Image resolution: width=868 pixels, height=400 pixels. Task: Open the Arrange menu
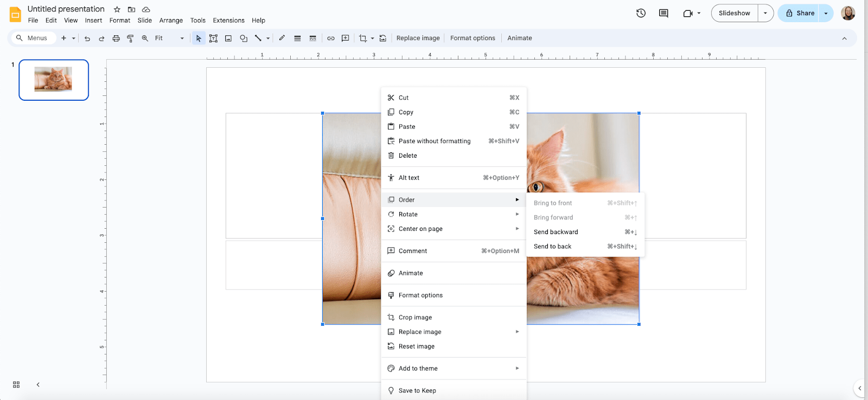coord(171,21)
